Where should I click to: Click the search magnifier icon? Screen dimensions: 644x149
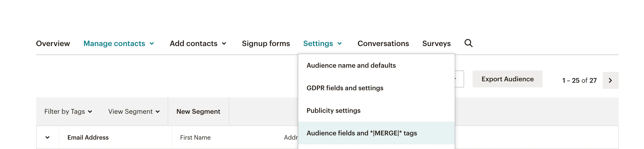coord(468,43)
